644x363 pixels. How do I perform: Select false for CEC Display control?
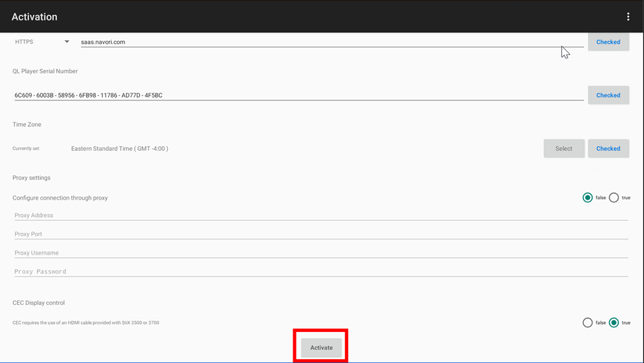click(587, 323)
